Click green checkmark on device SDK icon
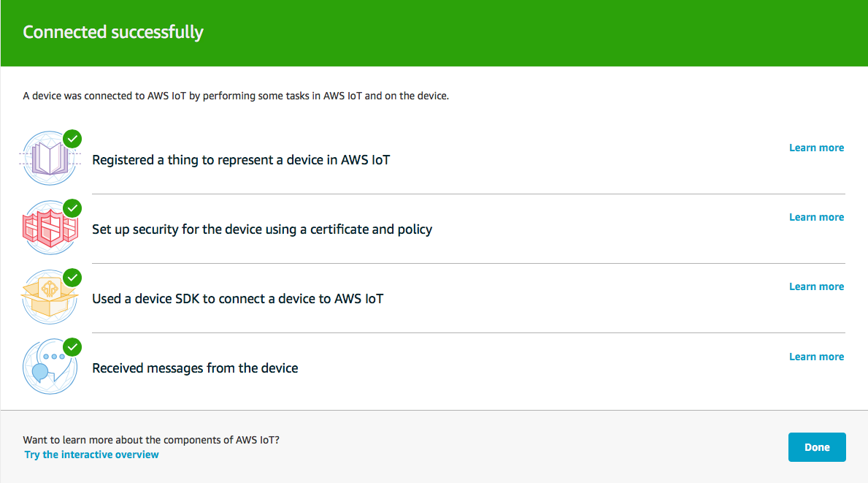The height and width of the screenshot is (483, 868). [x=72, y=278]
